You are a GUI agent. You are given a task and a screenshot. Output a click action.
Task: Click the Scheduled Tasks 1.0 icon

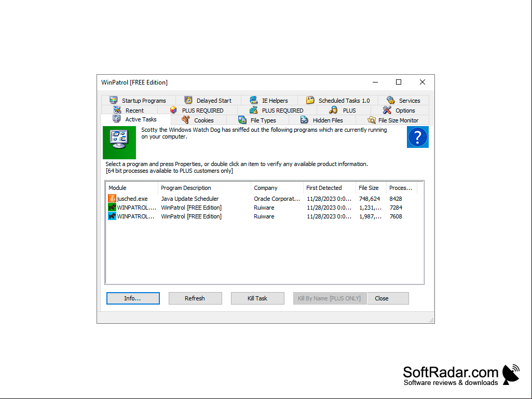(x=310, y=100)
